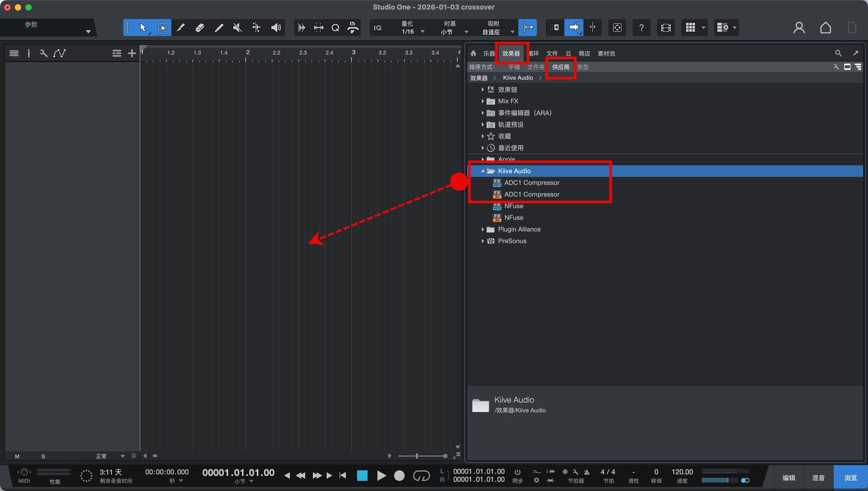
Task: Select the Mute tool
Action: click(237, 28)
